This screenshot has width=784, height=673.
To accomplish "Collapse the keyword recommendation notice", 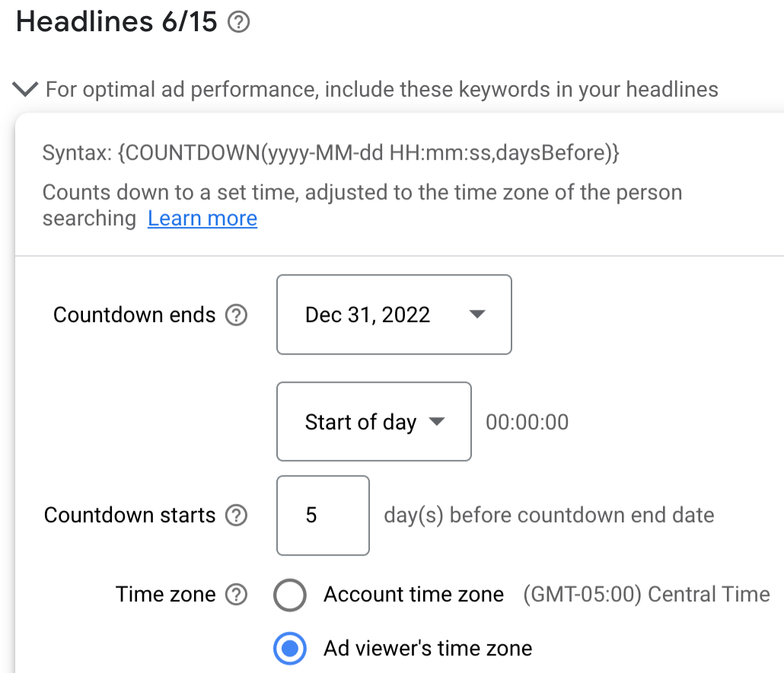I will pyautogui.click(x=25, y=88).
